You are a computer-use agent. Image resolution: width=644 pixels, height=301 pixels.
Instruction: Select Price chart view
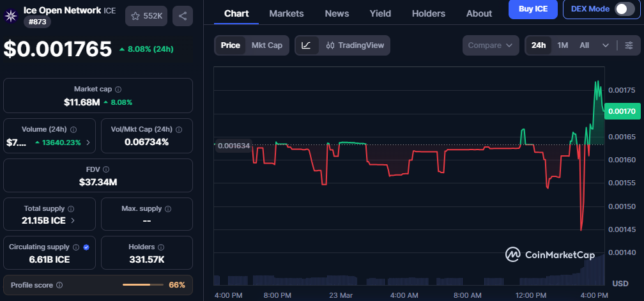(x=231, y=45)
